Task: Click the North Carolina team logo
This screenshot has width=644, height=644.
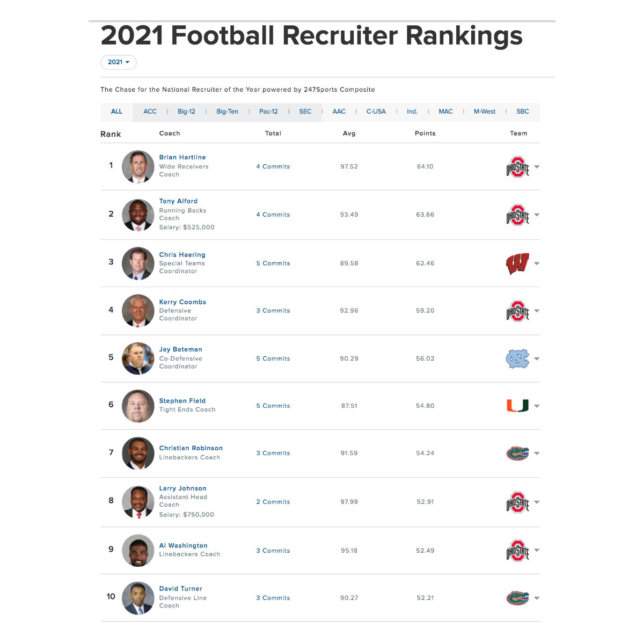Action: (517, 358)
